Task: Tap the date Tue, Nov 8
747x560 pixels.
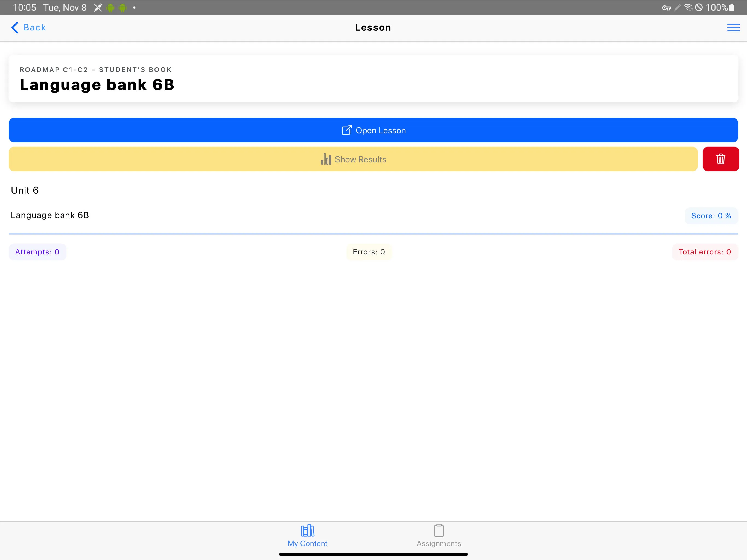Action: pyautogui.click(x=65, y=7)
